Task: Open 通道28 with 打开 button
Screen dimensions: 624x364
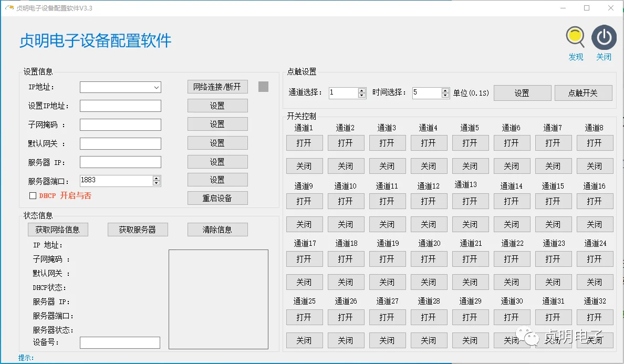Action: pyautogui.click(x=429, y=317)
